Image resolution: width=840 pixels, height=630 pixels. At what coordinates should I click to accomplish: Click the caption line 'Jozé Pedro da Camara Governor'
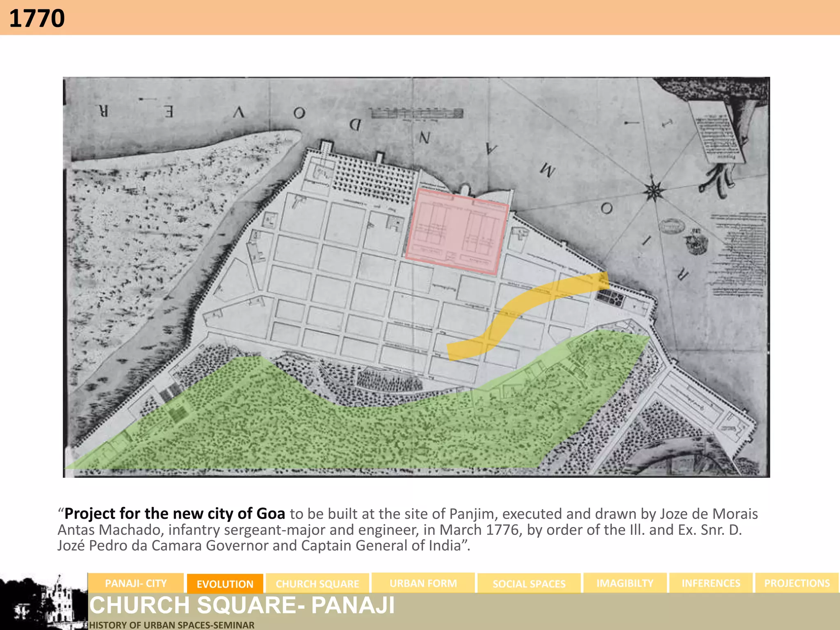(x=264, y=546)
